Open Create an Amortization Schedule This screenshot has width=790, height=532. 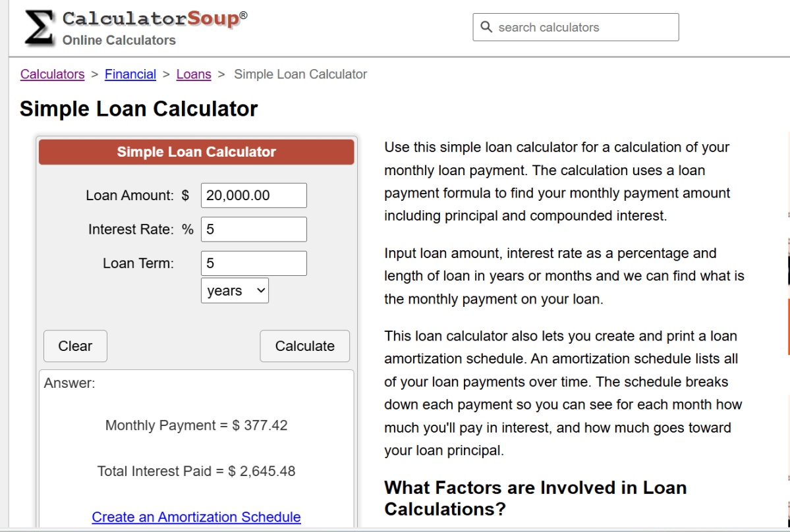coord(196,517)
